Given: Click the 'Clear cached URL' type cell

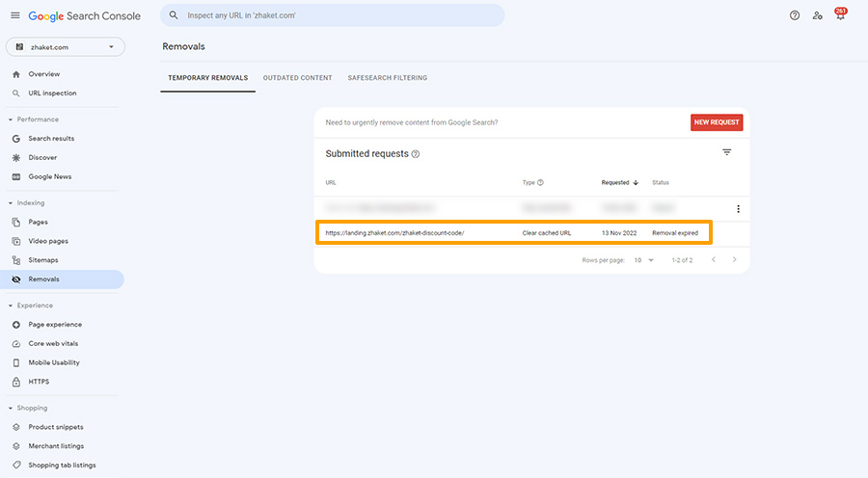Looking at the screenshot, I should (x=547, y=233).
